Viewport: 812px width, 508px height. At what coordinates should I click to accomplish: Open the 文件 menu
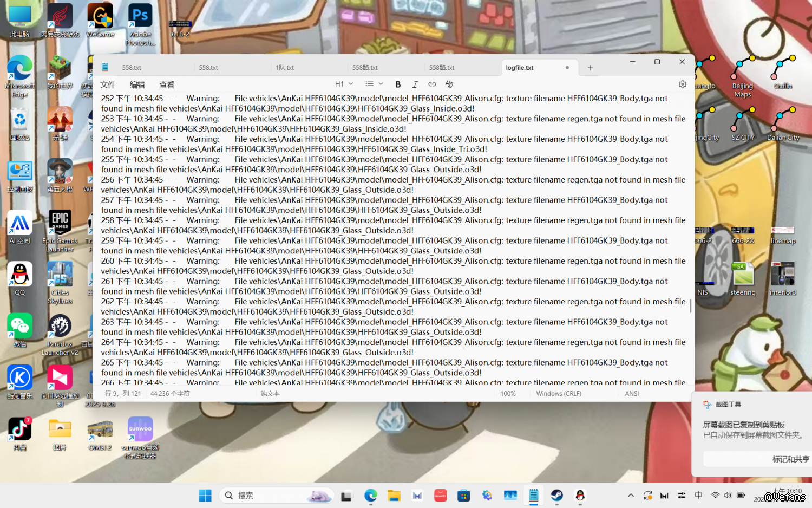pos(108,85)
